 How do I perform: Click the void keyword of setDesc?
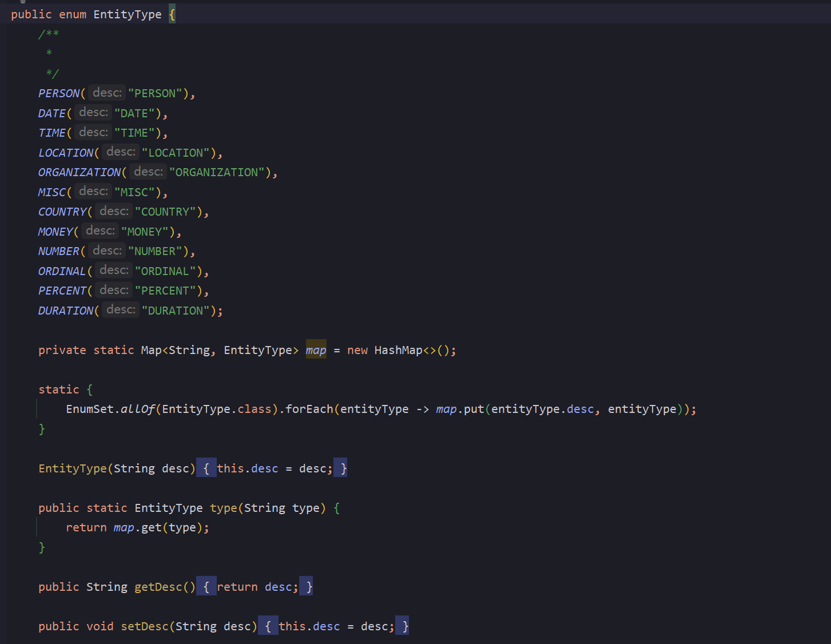pos(100,626)
